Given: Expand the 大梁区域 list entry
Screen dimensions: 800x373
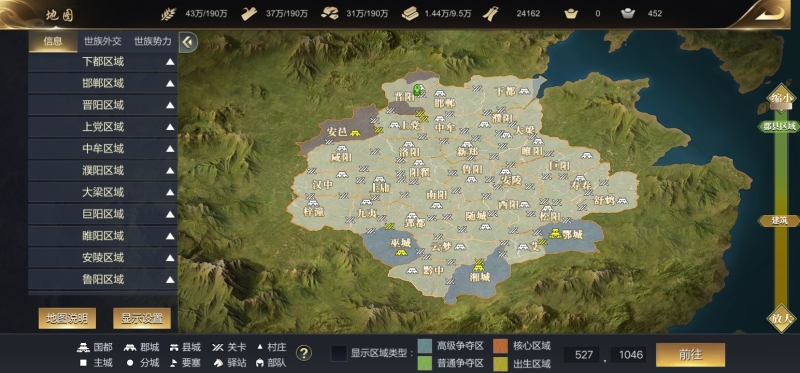Looking at the screenshot, I should click(103, 192).
